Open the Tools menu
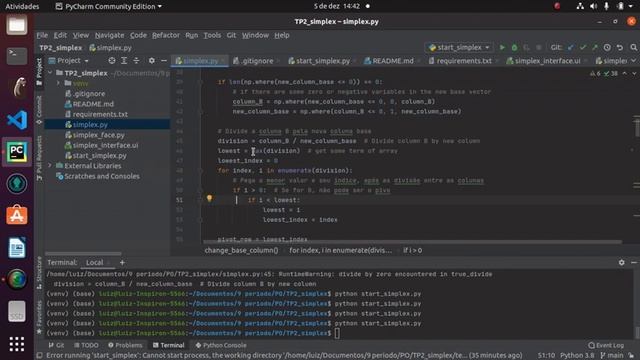The image size is (640, 360). pos(212,36)
